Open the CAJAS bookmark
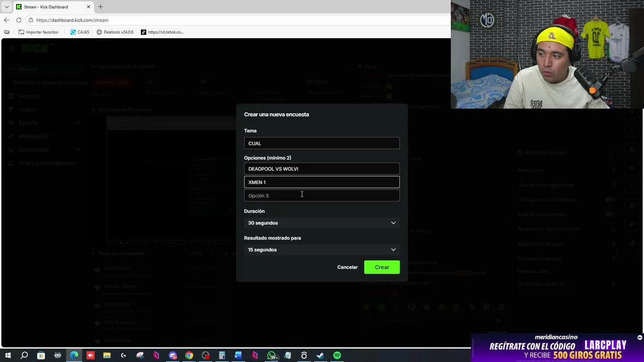The image size is (644, 362). 79,32
